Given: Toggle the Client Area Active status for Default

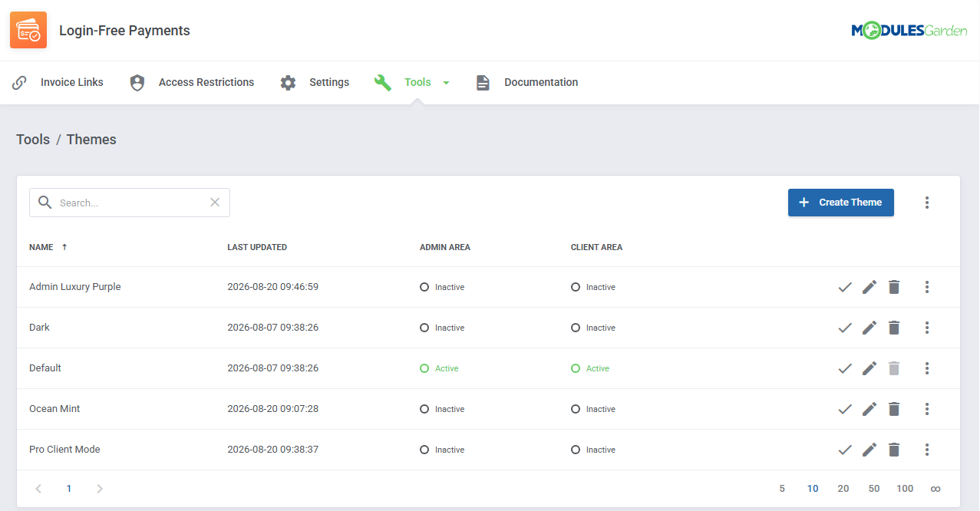Looking at the screenshot, I should tap(590, 368).
